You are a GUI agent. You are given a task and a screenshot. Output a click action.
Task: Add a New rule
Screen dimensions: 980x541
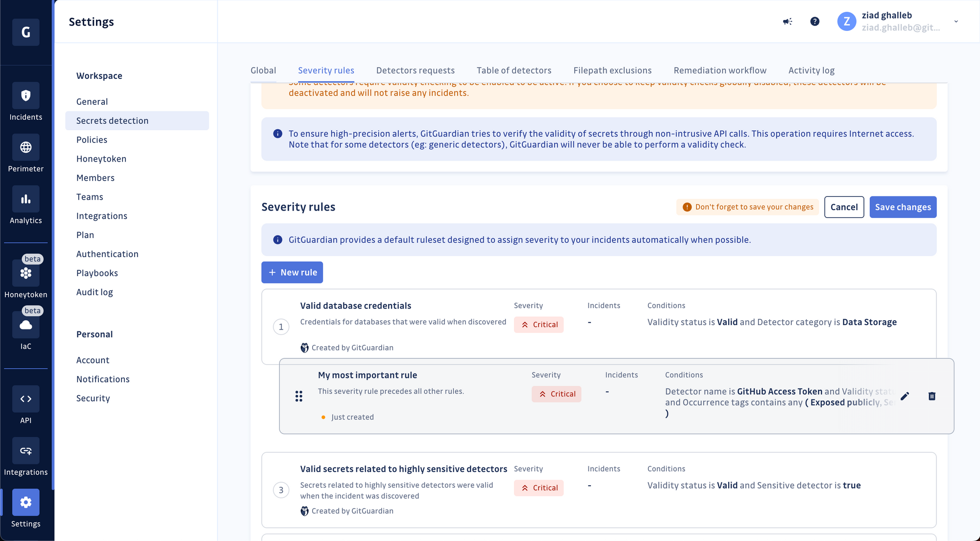(292, 272)
